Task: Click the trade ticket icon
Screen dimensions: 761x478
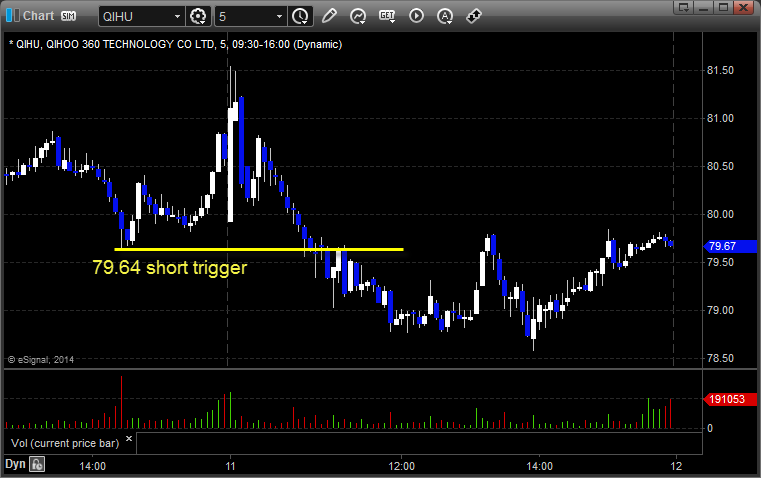Action: pyautogui.click(x=474, y=16)
